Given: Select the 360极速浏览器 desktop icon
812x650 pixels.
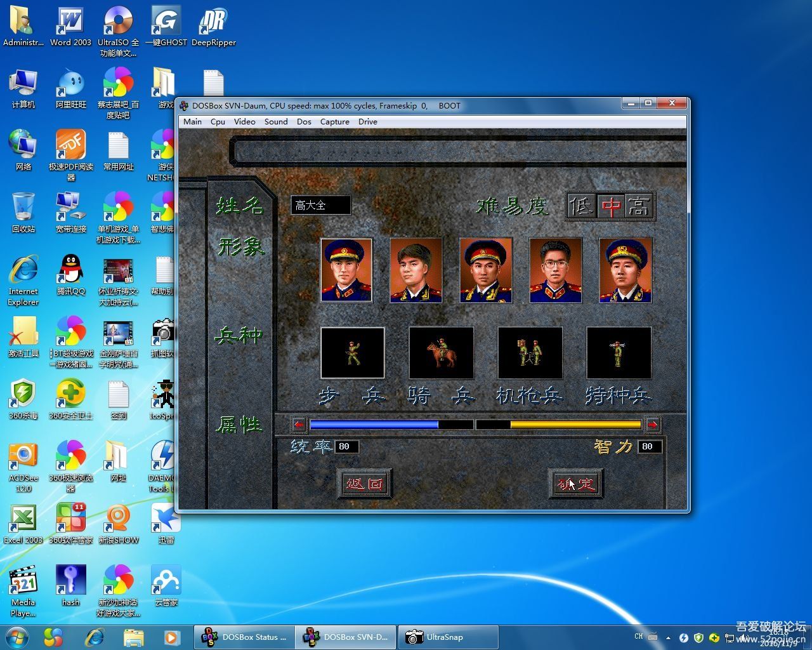Looking at the screenshot, I should [x=70, y=467].
